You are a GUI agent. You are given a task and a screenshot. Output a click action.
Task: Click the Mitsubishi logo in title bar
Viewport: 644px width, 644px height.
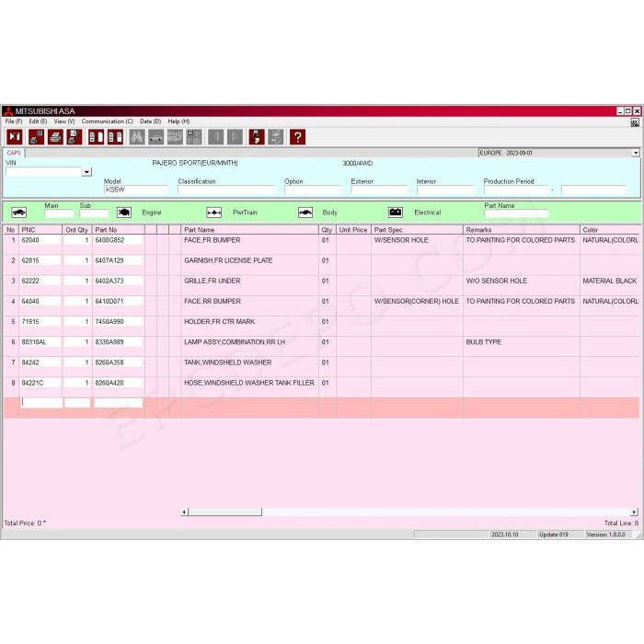click(7, 111)
